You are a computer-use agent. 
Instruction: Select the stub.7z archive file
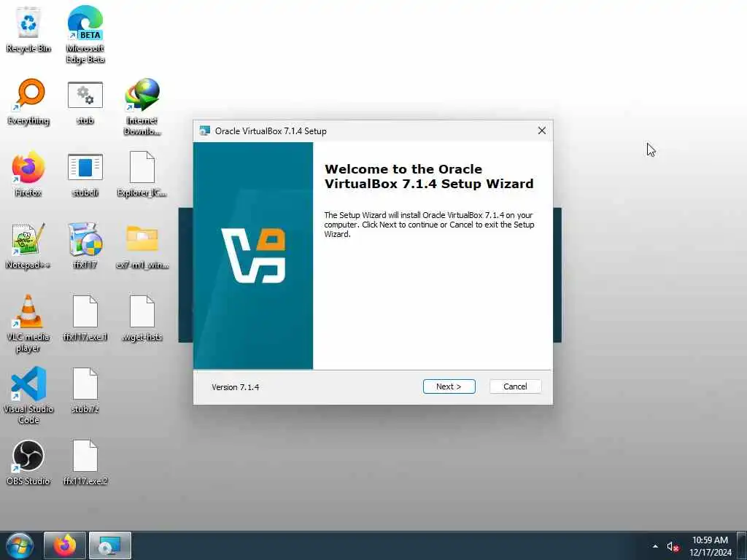point(85,391)
